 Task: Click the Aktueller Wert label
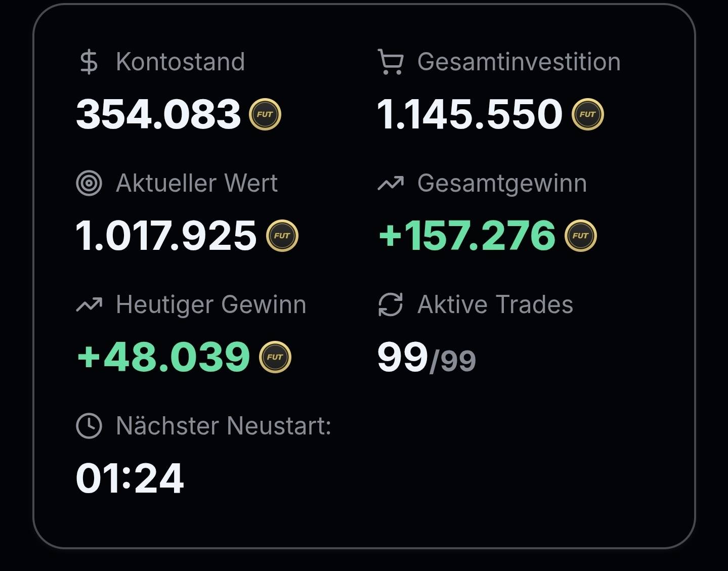[x=197, y=183]
